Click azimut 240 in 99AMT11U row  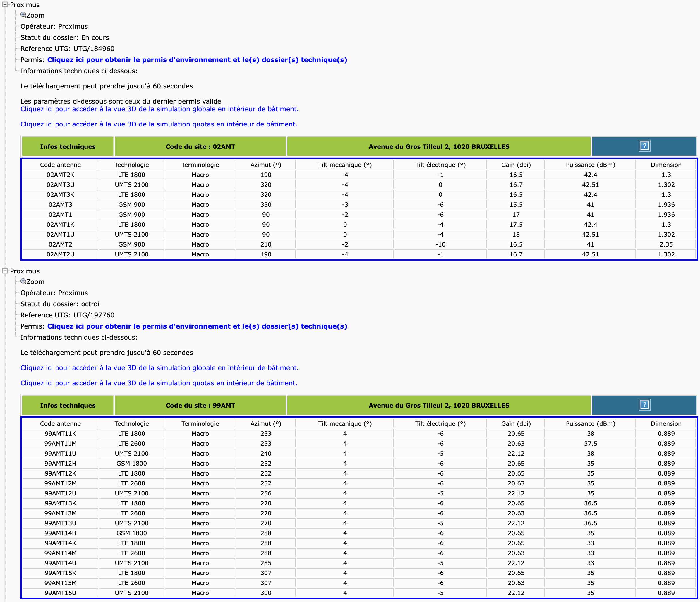pyautogui.click(x=266, y=454)
